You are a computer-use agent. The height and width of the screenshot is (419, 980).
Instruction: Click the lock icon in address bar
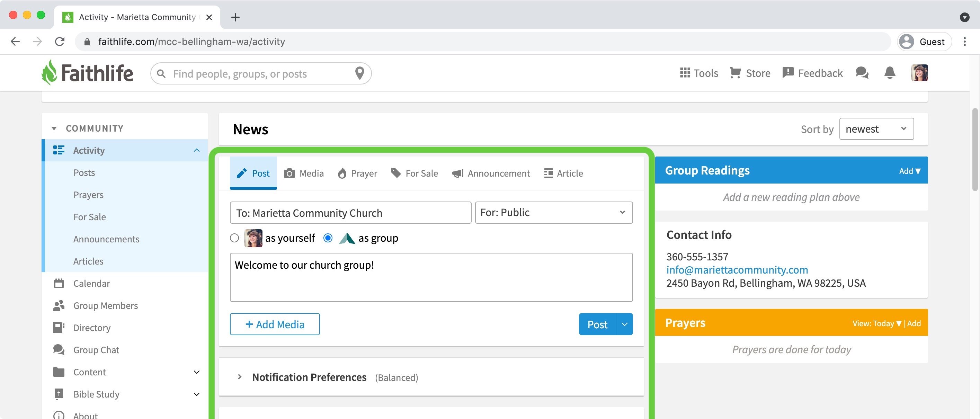click(87, 42)
